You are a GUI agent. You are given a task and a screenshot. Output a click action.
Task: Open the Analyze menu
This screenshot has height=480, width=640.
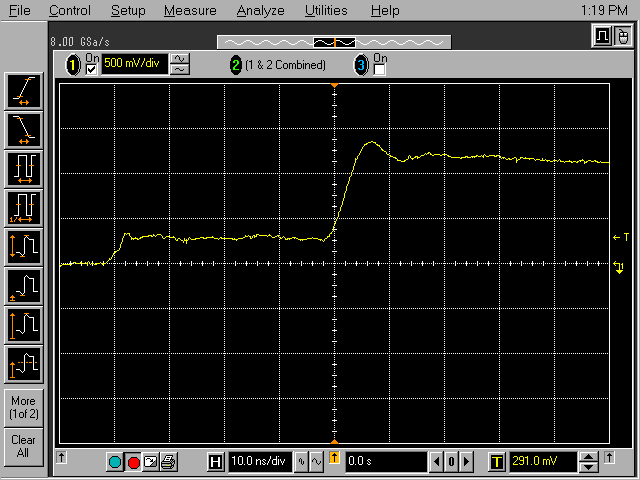click(x=260, y=10)
